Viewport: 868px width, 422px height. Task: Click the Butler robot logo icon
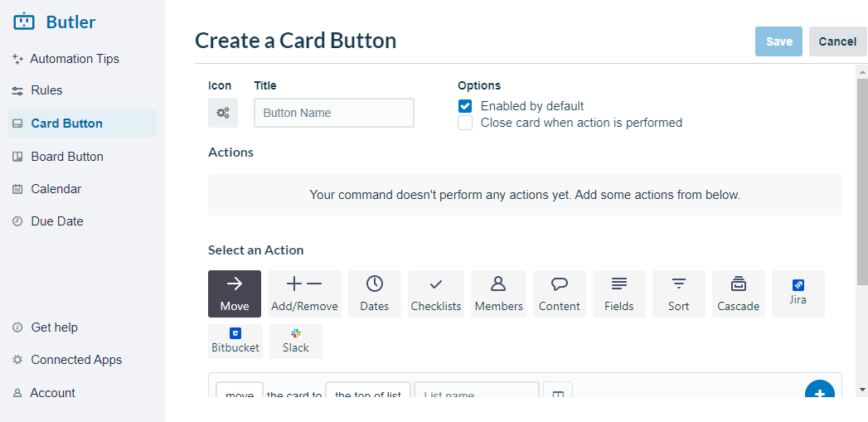tap(24, 22)
